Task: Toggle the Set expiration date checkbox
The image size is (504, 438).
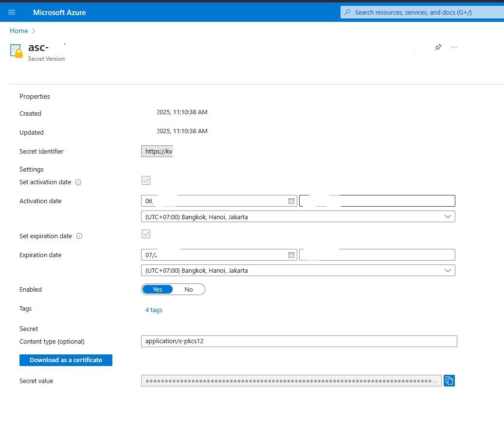Action: point(146,234)
